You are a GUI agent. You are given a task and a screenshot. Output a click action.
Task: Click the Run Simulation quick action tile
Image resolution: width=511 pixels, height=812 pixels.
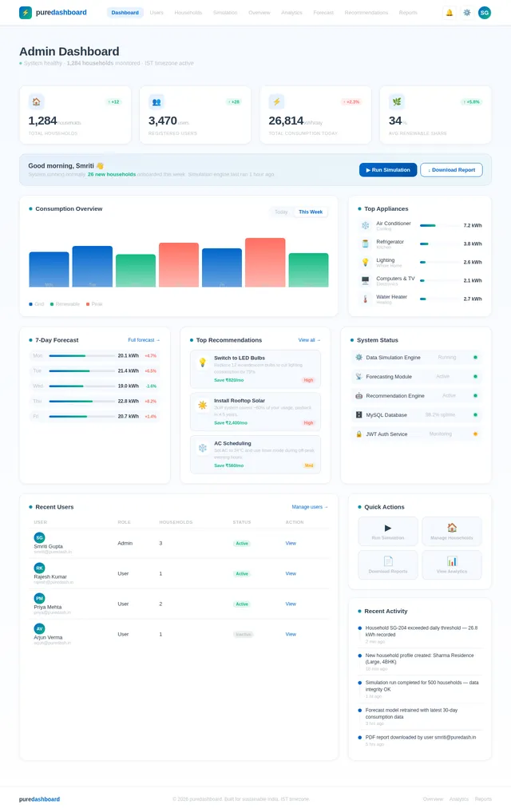(x=388, y=531)
